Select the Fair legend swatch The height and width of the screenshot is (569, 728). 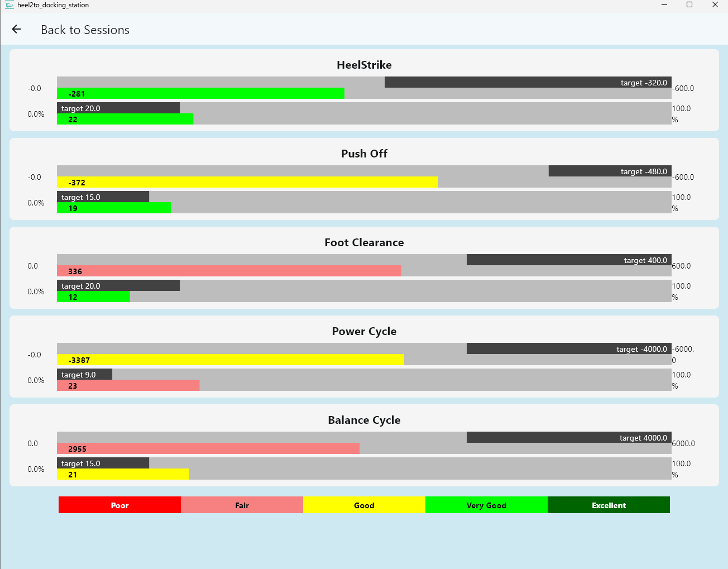coord(242,505)
